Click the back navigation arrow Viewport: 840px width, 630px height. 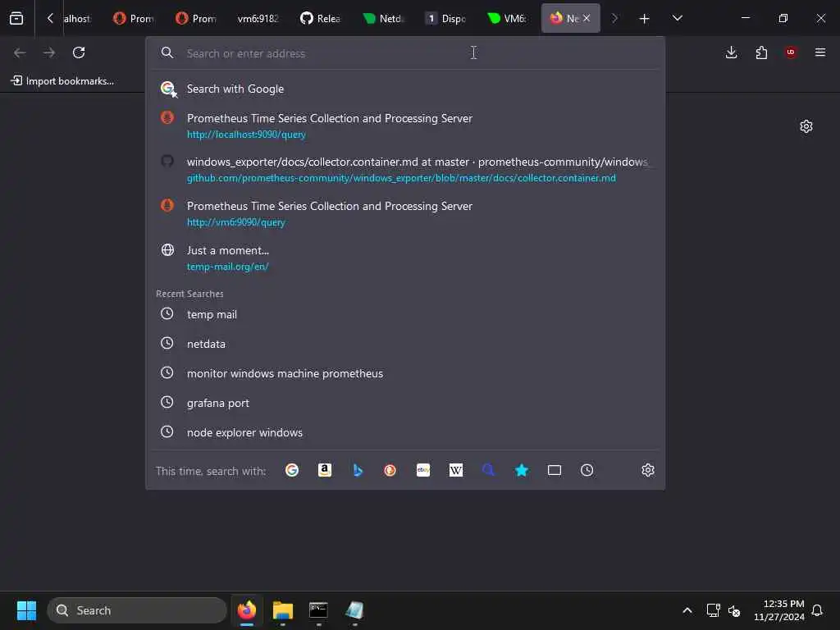(x=20, y=52)
